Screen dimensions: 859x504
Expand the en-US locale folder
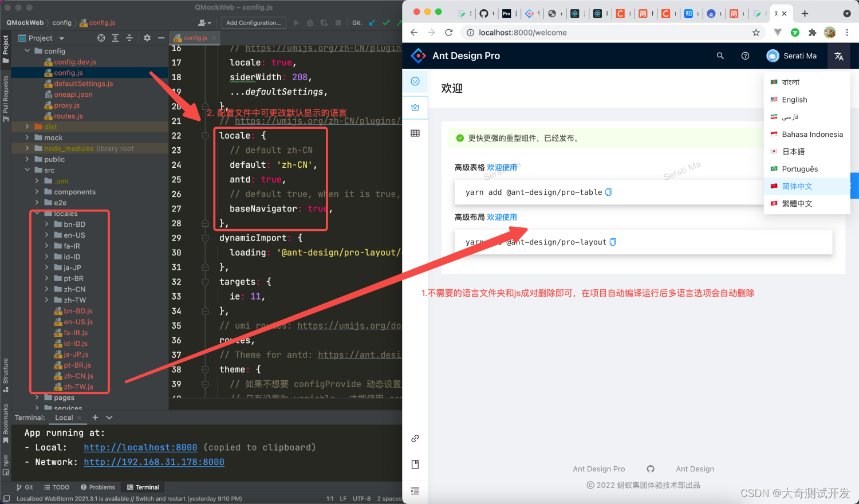(47, 235)
